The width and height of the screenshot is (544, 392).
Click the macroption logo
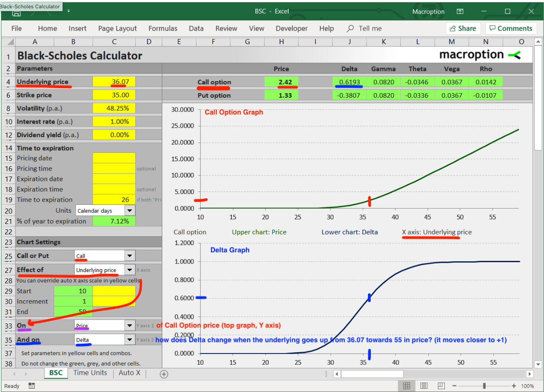pyautogui.click(x=480, y=55)
